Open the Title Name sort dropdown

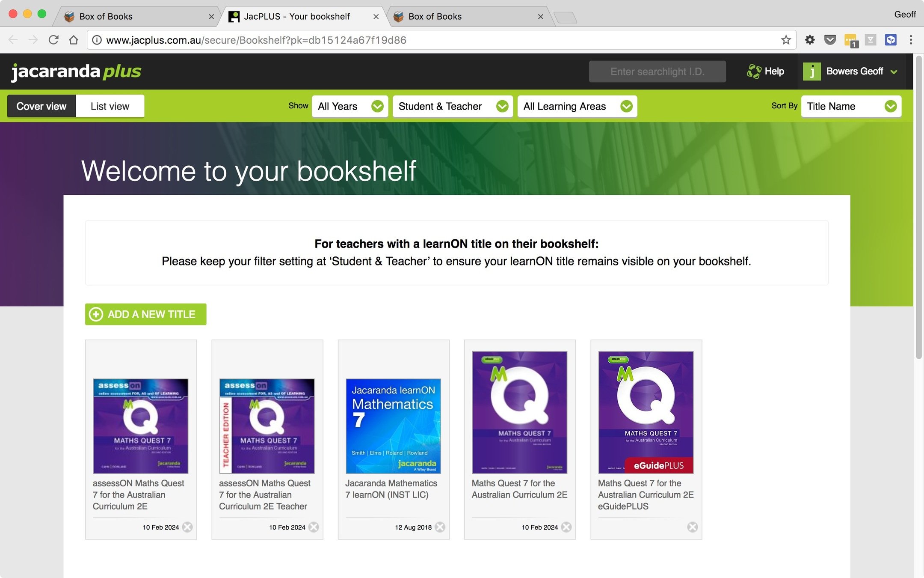[x=851, y=106]
